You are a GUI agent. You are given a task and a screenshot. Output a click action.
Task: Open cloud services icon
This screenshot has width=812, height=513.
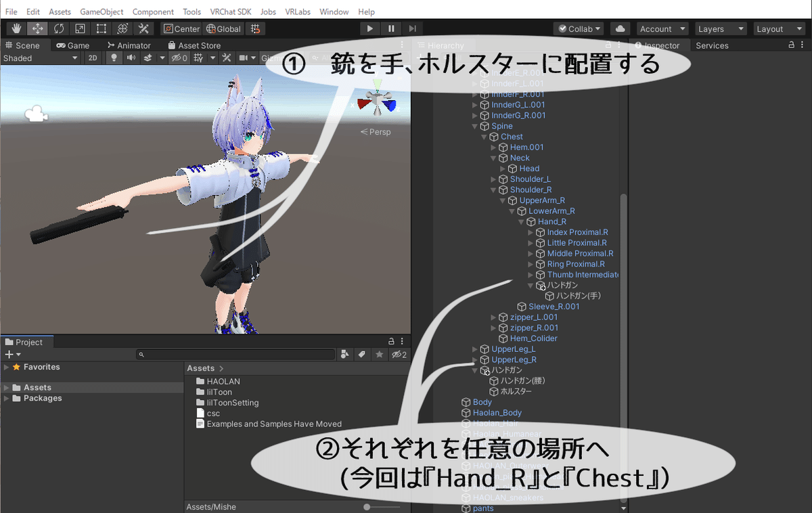point(620,28)
